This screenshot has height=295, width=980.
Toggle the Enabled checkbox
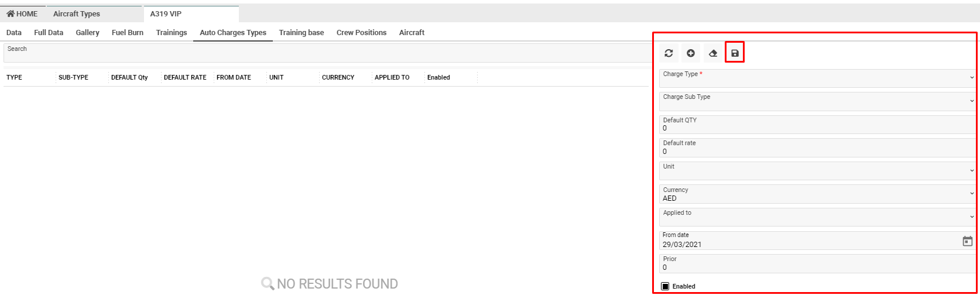pos(665,286)
